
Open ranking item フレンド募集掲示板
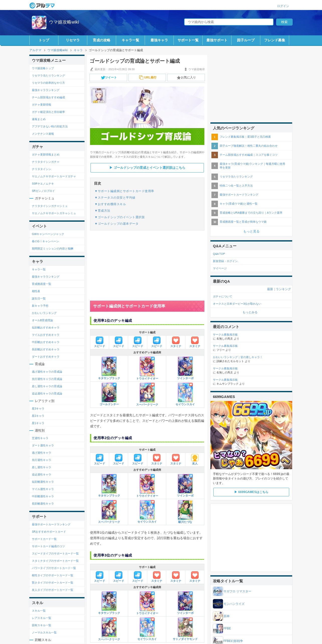245,137
